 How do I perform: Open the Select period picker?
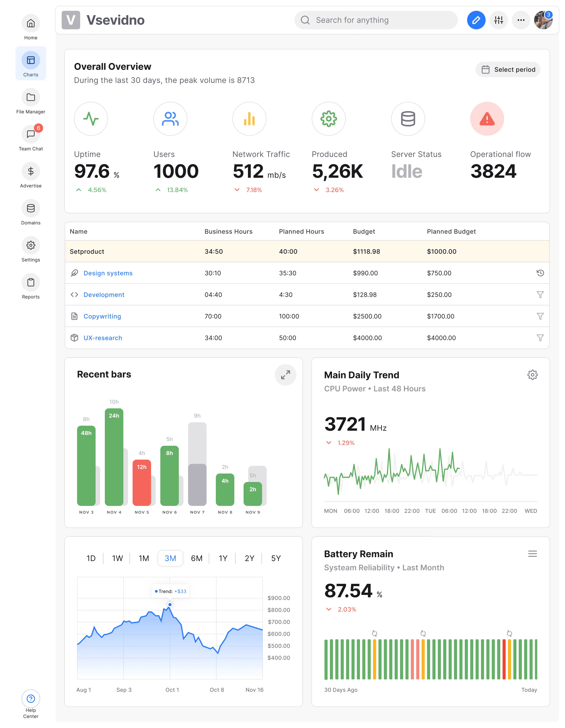pos(507,69)
